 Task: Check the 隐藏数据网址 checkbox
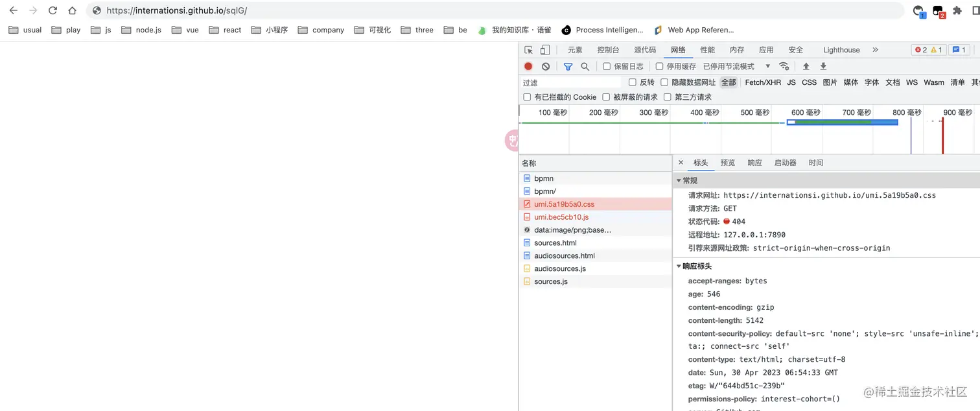click(x=664, y=82)
